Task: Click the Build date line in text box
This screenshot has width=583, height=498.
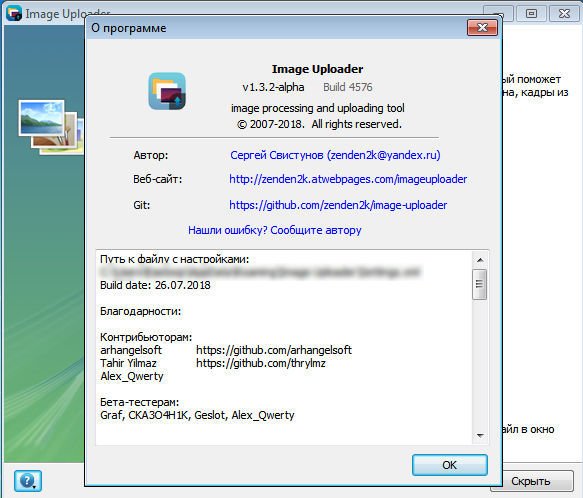Action: [155, 285]
